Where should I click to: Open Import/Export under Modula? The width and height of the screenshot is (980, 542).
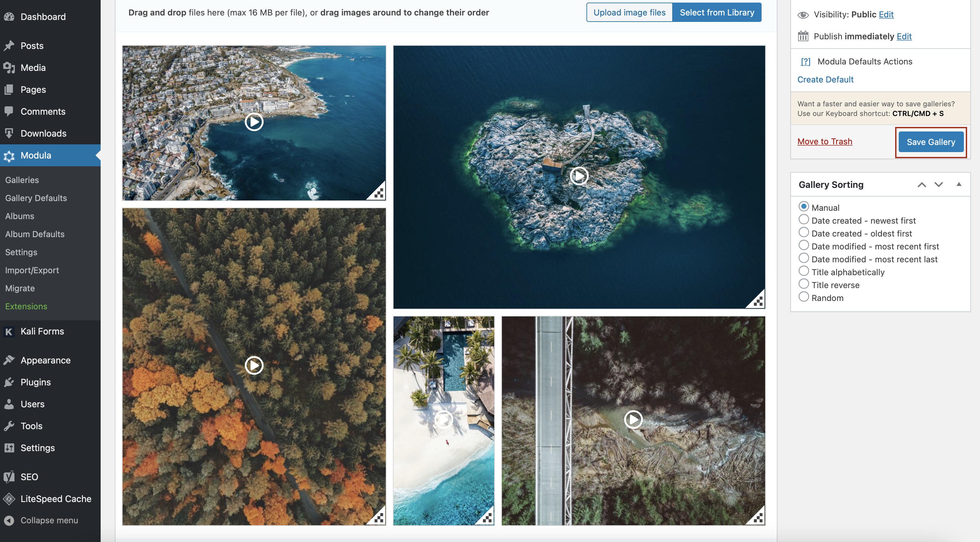point(32,270)
